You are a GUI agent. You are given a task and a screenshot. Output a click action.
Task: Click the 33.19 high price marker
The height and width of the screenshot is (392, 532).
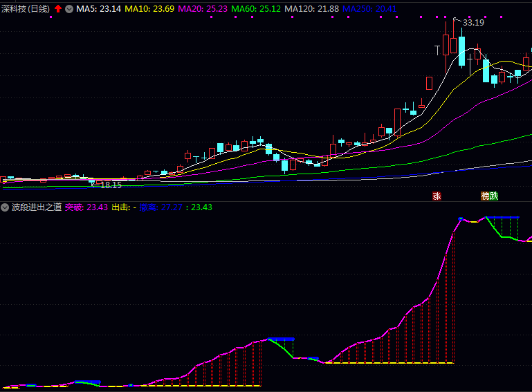click(x=473, y=23)
